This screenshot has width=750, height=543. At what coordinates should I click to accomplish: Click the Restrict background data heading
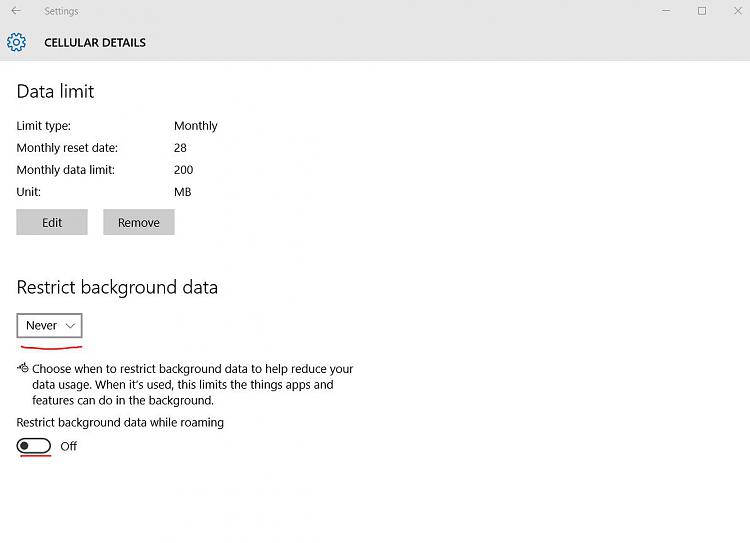pyautogui.click(x=117, y=287)
